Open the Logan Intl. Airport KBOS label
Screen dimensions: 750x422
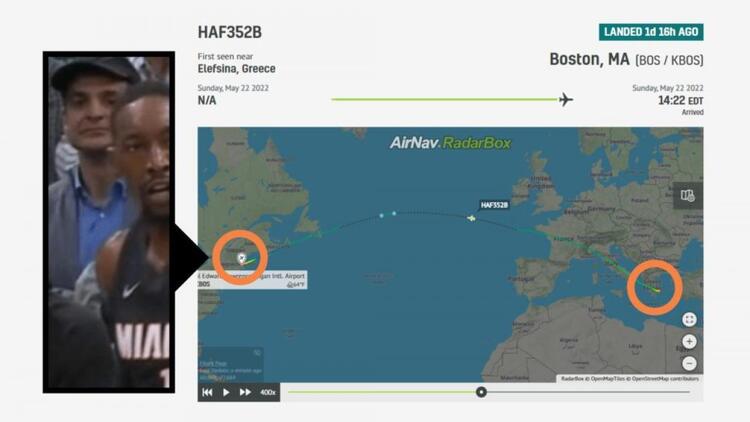(x=253, y=280)
